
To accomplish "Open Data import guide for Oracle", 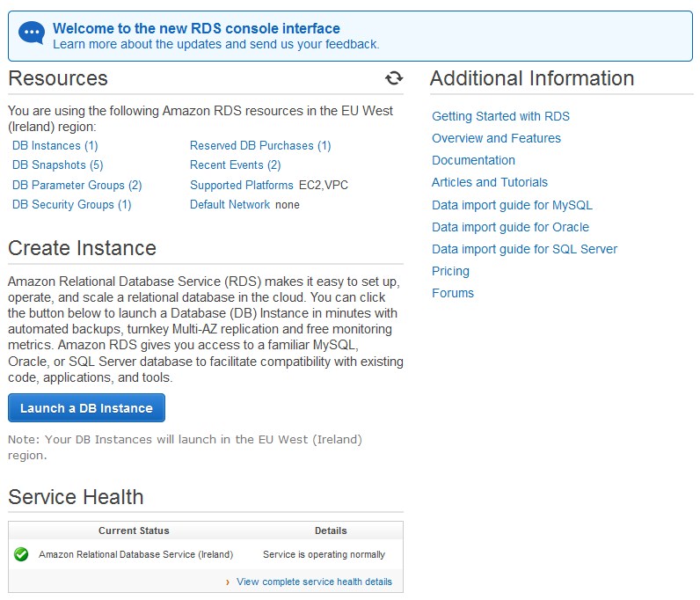I will pos(510,227).
